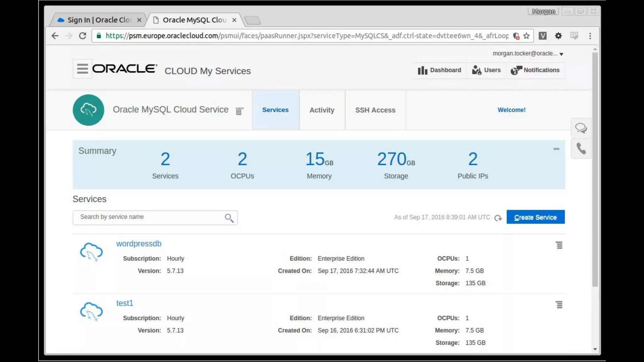Click the chat bubbles support icon
The width and height of the screenshot is (644, 362).
click(581, 128)
